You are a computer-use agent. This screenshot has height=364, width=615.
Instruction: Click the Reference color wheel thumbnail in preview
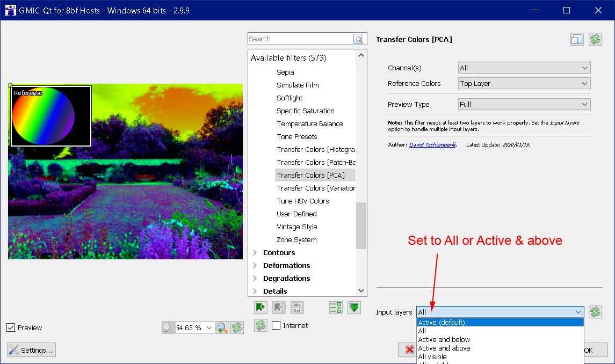coord(52,116)
